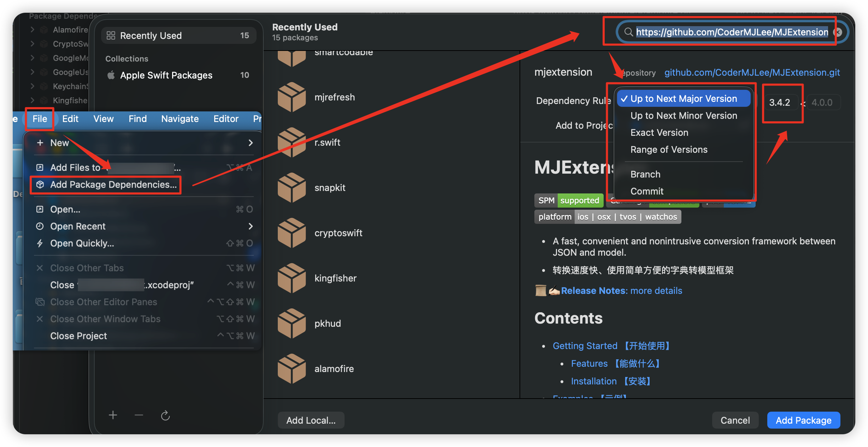Click the Recently Used grid icon
The width and height of the screenshot is (868, 447).
111,35
